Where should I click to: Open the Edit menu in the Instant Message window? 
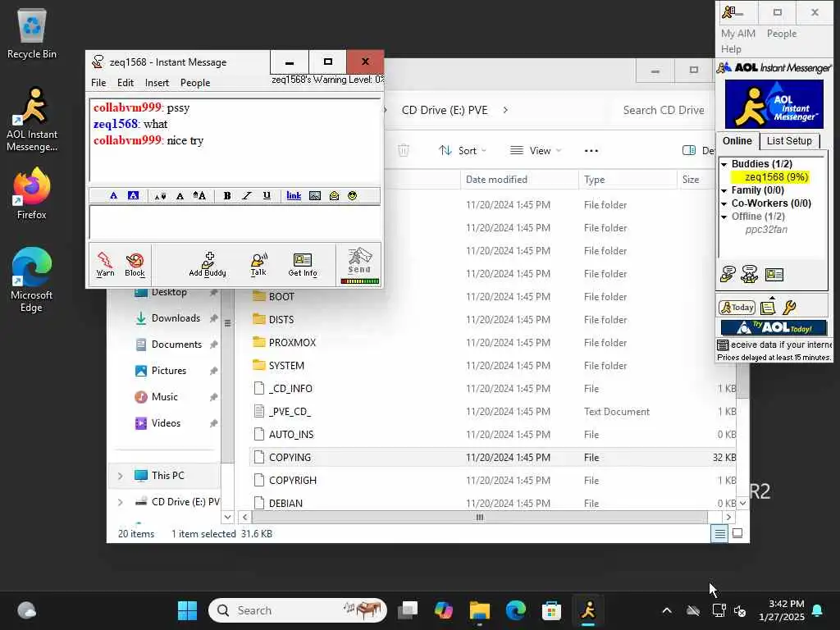(x=126, y=83)
